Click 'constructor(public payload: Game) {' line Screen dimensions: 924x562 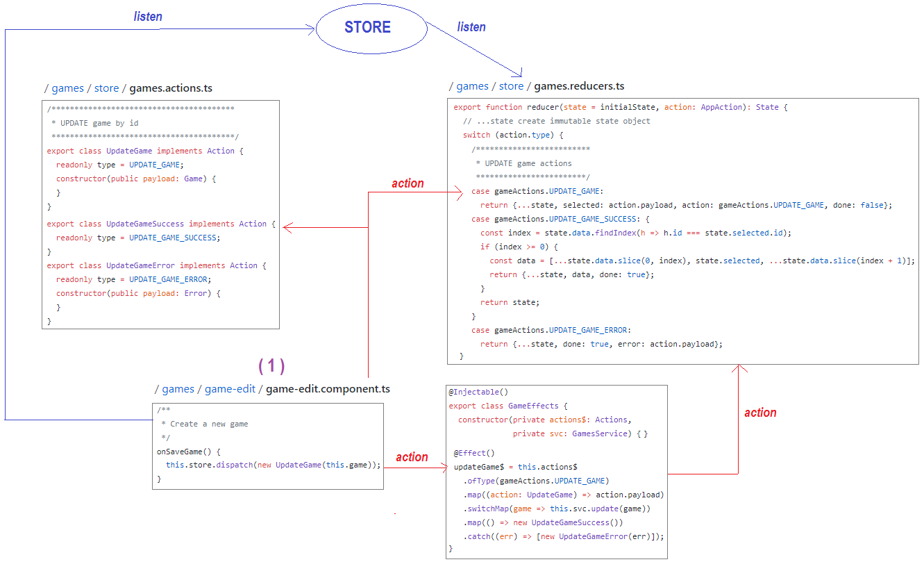pyautogui.click(x=136, y=179)
